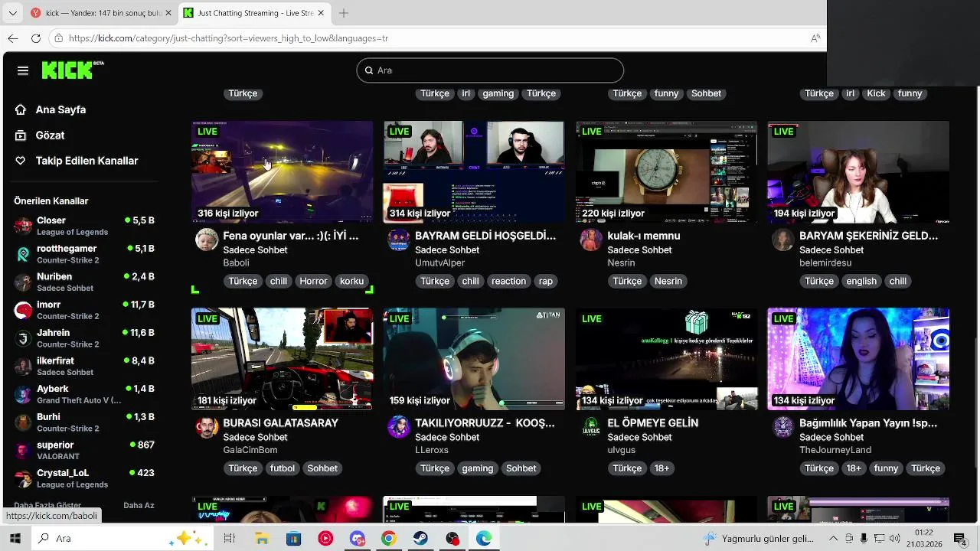The image size is (980, 551).
Task: Click the read aloud icon in address bar
Action: [815, 38]
